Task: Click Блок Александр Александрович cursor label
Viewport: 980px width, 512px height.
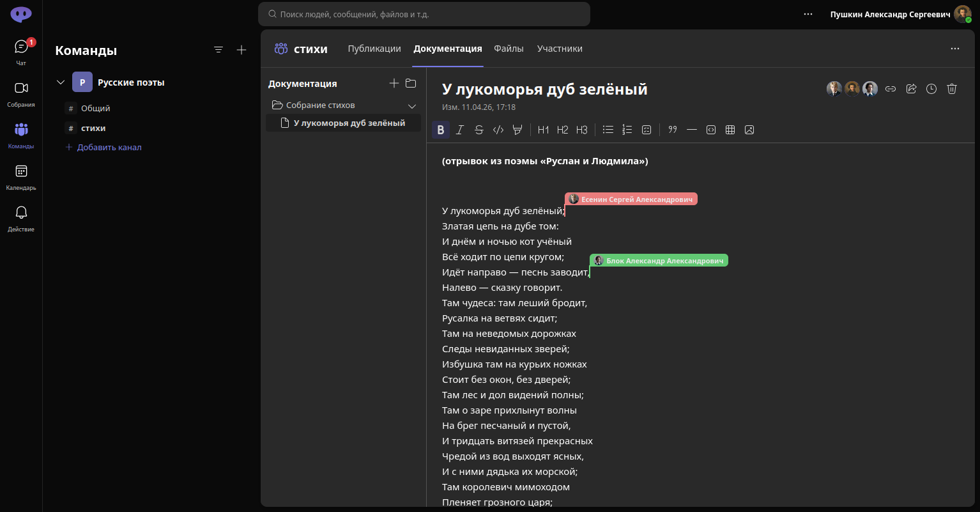Action: (x=659, y=260)
